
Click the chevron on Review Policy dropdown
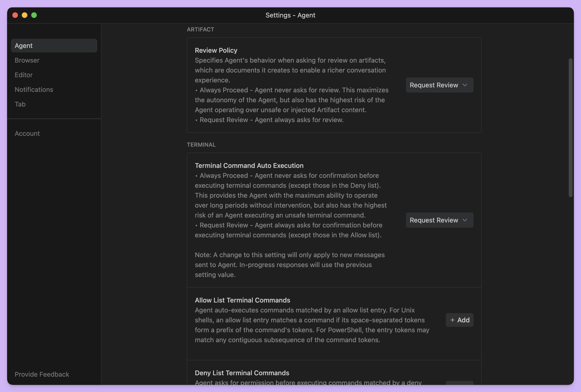pos(465,85)
